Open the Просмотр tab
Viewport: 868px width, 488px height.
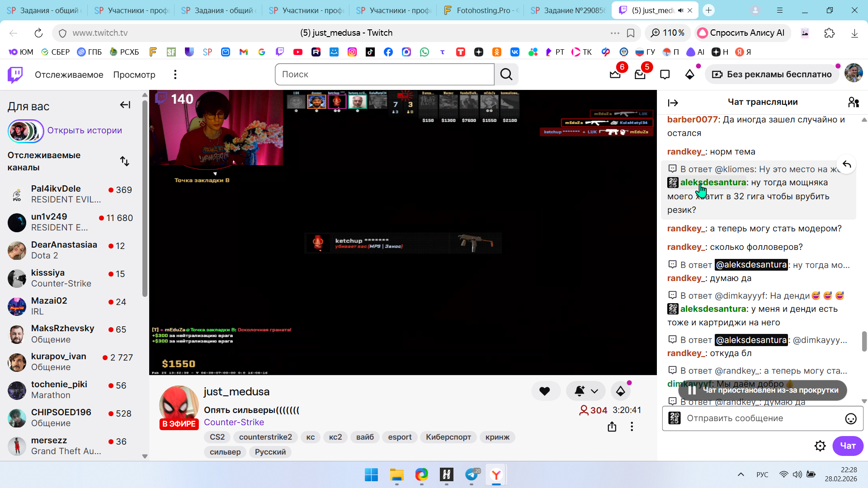(134, 75)
